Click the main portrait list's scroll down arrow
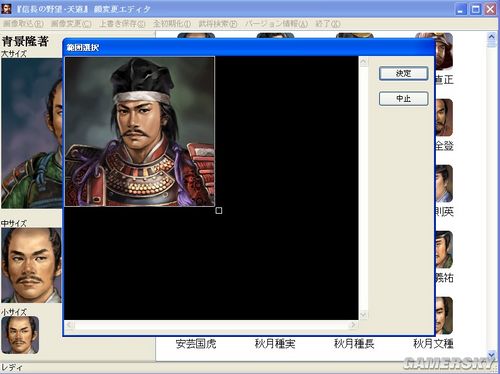 click(x=491, y=355)
